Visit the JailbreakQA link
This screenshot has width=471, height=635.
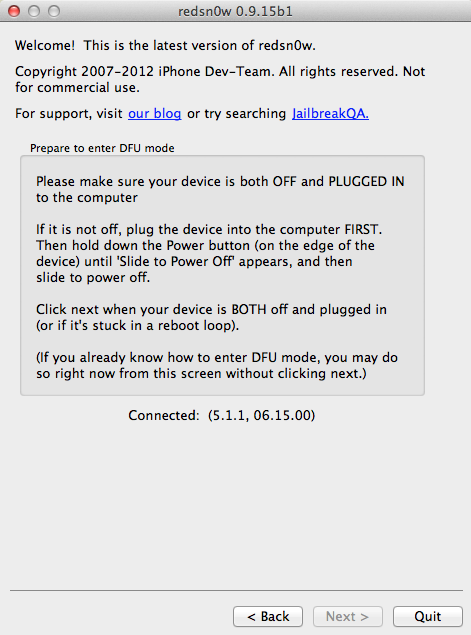pos(330,114)
